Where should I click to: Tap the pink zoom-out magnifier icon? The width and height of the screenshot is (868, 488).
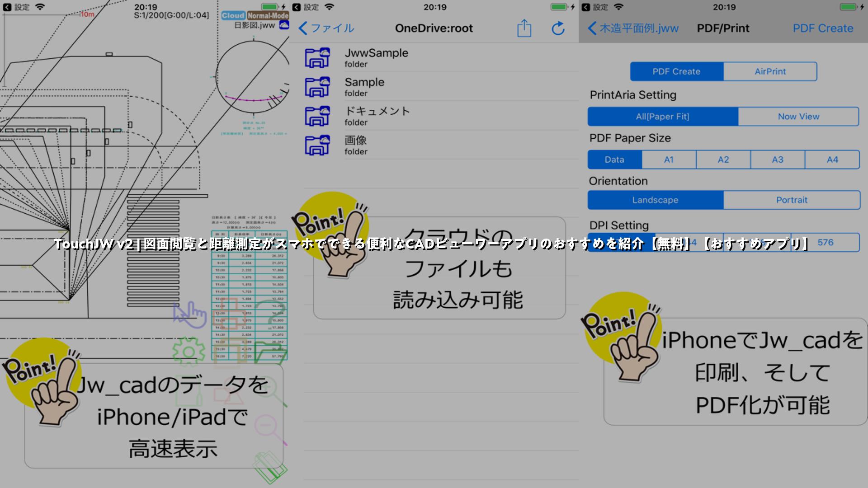coord(270,429)
